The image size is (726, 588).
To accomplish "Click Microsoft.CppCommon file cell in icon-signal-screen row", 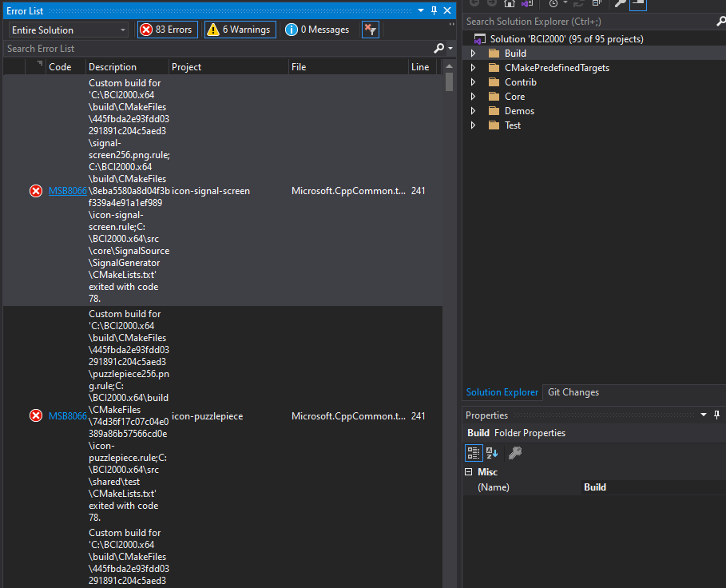I will (348, 191).
